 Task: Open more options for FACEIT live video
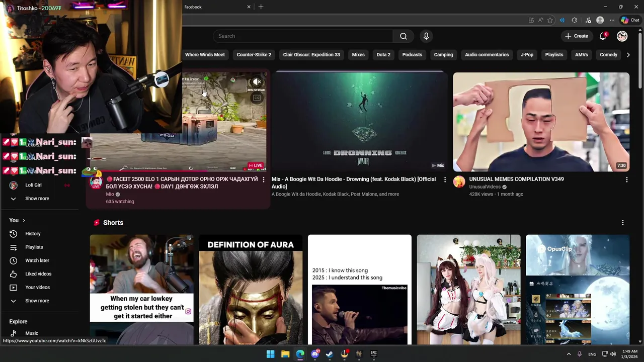click(x=263, y=179)
